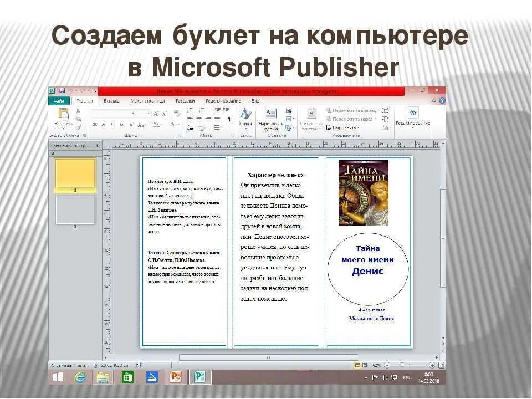Open the Макет страницы tab
Image resolution: width=532 pixels, height=399 pixels.
(x=147, y=101)
